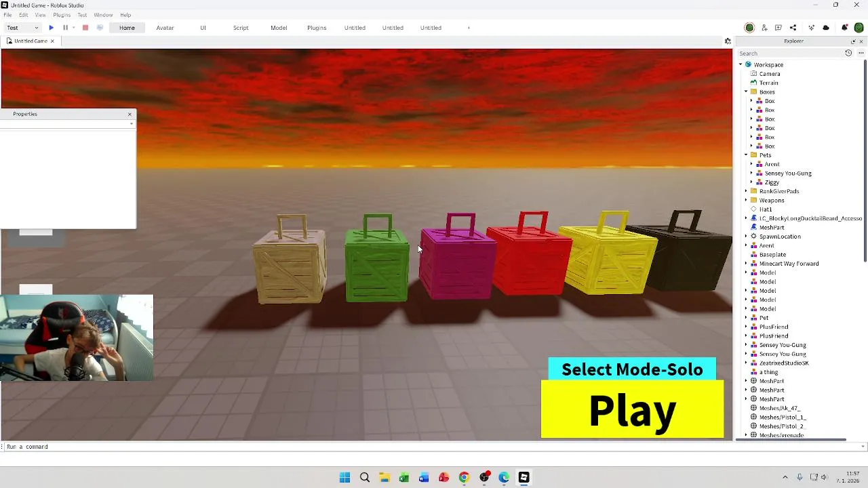Open the File menu

(7, 15)
